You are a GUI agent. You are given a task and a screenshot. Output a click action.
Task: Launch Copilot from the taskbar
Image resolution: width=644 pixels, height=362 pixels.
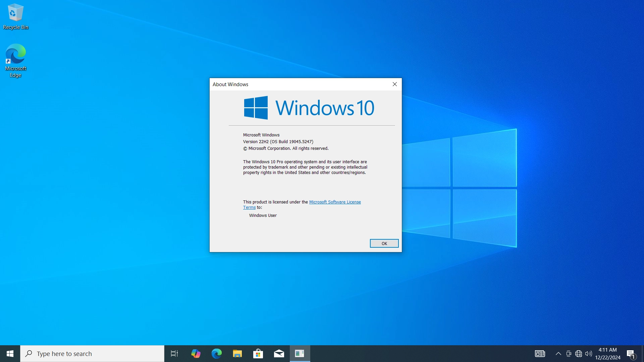(x=196, y=354)
